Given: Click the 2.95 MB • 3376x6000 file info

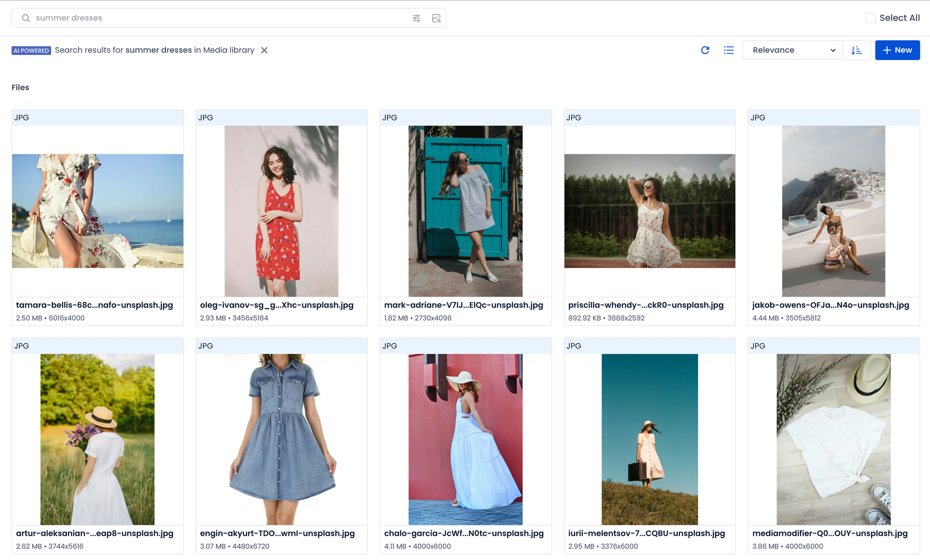Looking at the screenshot, I should [x=603, y=546].
